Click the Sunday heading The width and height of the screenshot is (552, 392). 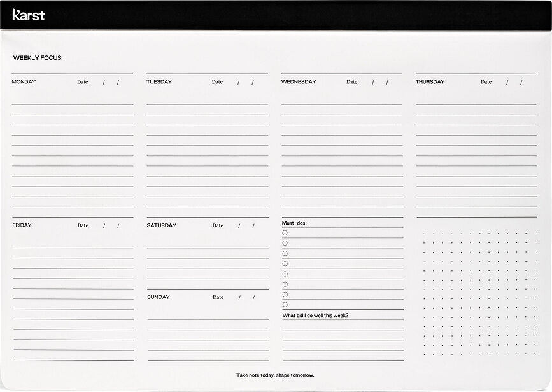coord(159,297)
